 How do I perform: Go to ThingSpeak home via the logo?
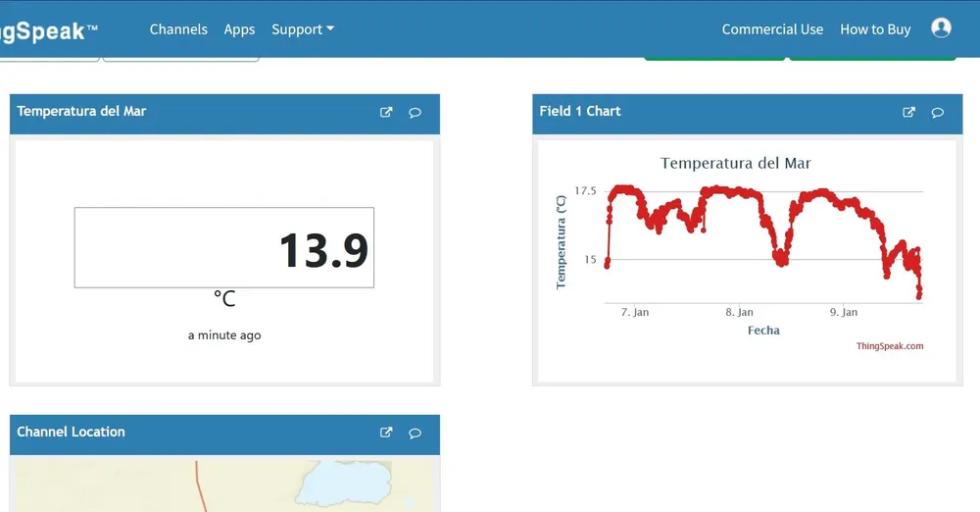pyautogui.click(x=49, y=30)
